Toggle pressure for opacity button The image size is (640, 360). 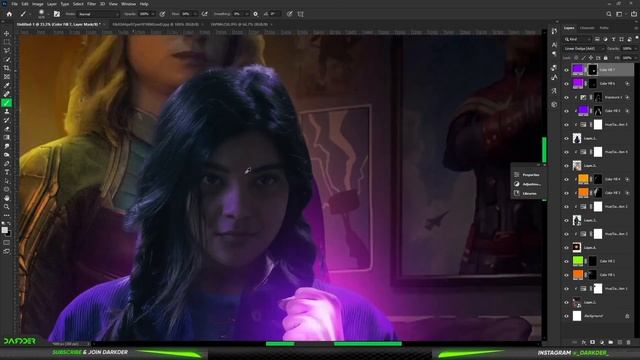(x=162, y=14)
